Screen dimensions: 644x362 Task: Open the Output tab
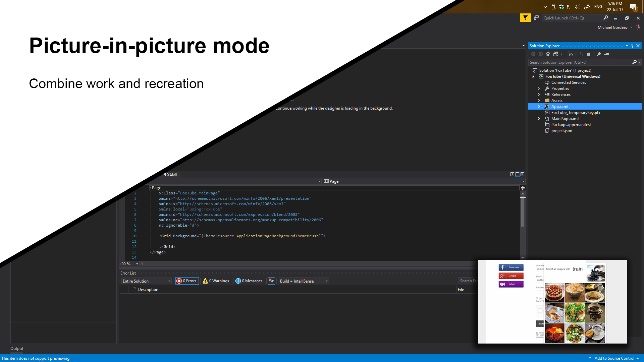point(17,349)
